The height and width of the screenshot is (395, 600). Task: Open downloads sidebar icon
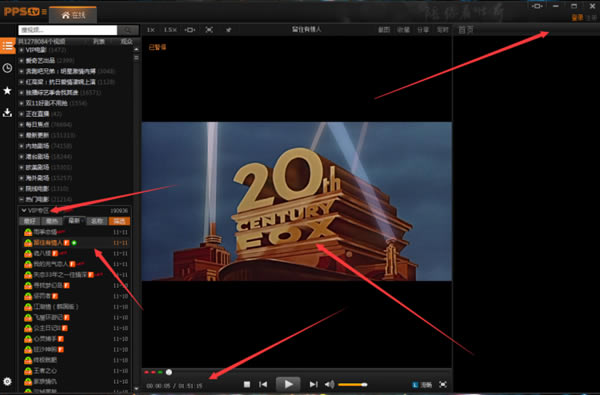tap(7, 113)
